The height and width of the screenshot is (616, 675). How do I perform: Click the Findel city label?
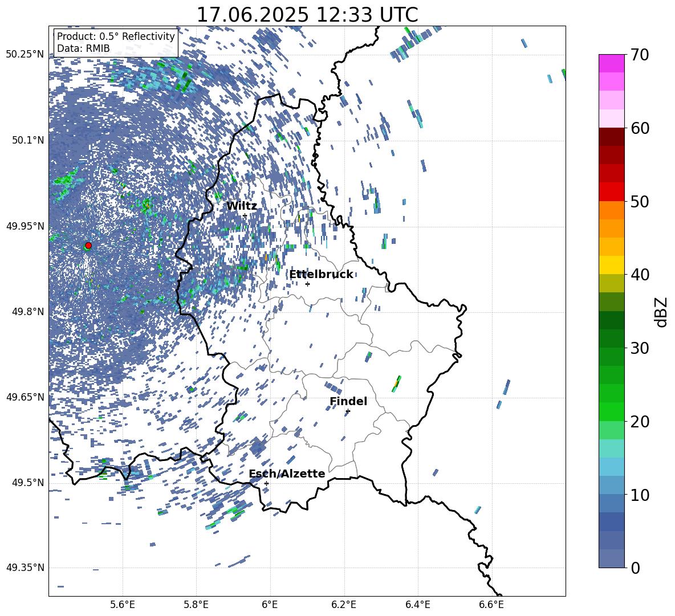348,401
